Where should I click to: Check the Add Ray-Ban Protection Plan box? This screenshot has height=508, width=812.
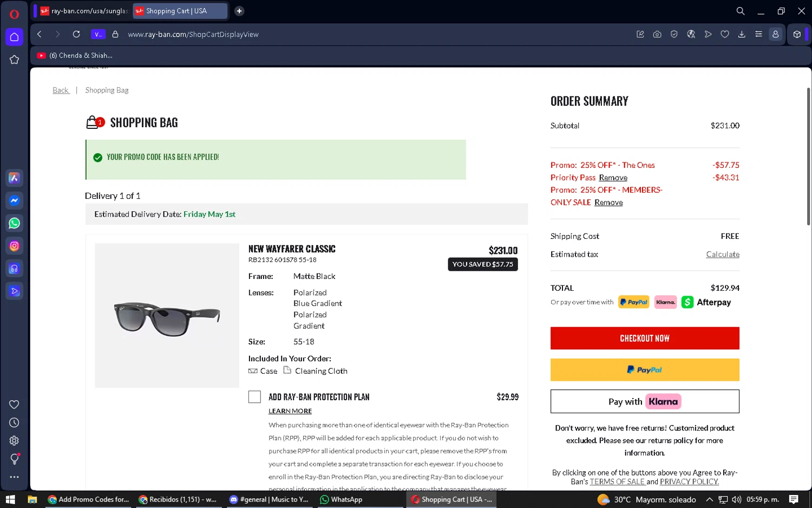[x=254, y=397]
